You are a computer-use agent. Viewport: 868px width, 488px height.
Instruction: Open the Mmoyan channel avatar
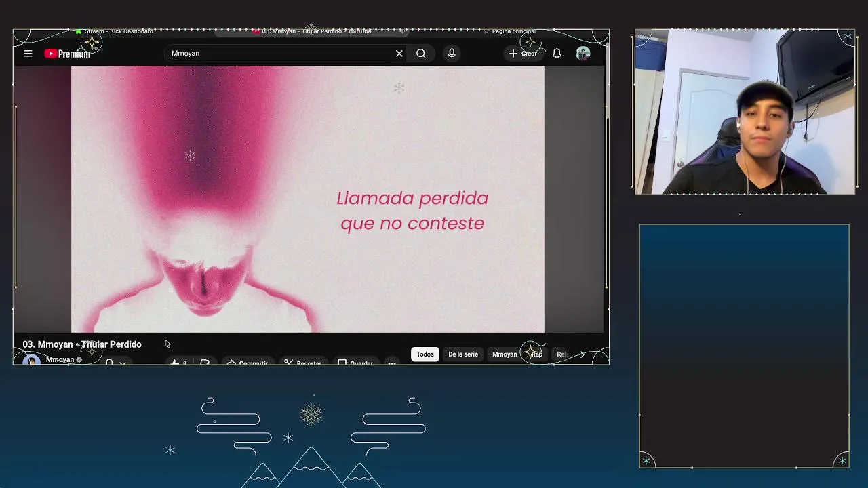pos(31,360)
